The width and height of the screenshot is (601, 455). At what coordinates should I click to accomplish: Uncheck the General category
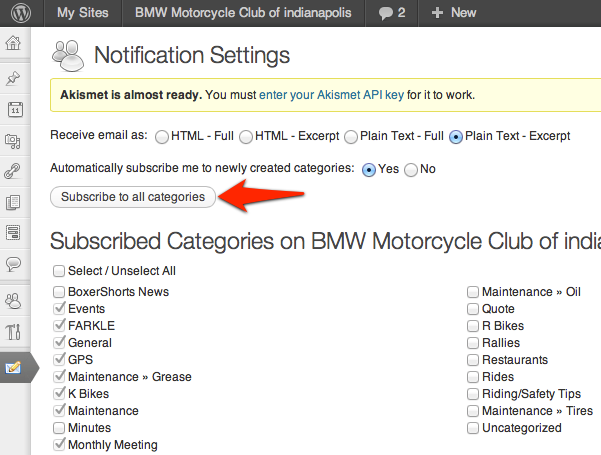[x=59, y=343]
